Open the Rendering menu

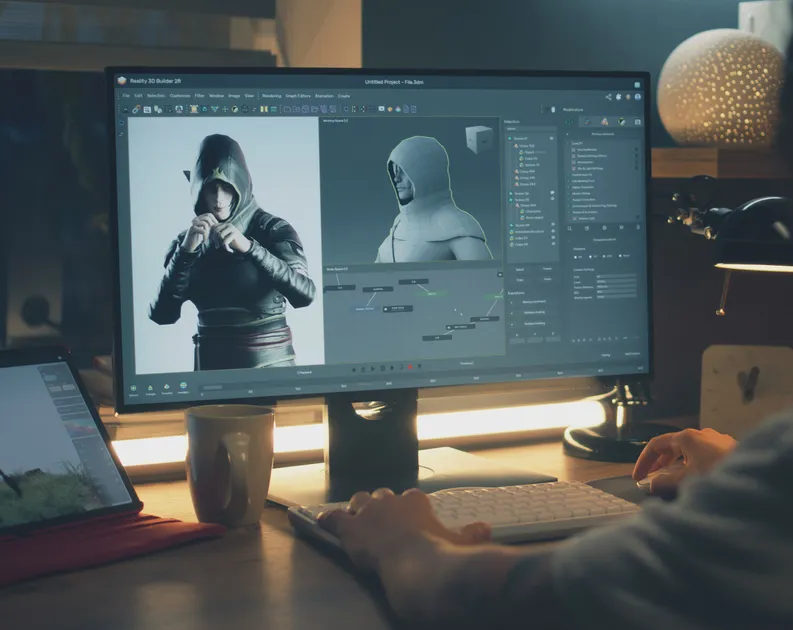[271, 96]
